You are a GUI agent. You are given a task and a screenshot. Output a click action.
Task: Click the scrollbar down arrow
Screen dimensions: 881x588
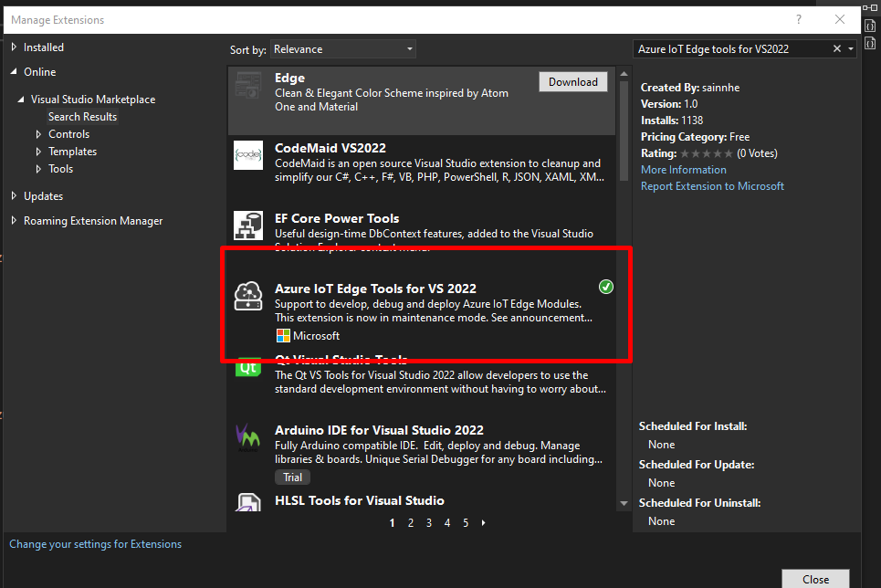pos(624,503)
